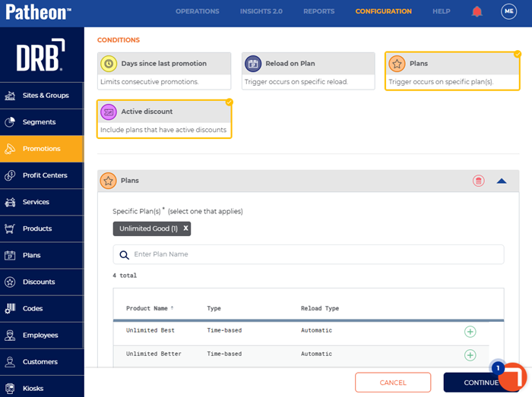Open the Reports top menu

318,11
